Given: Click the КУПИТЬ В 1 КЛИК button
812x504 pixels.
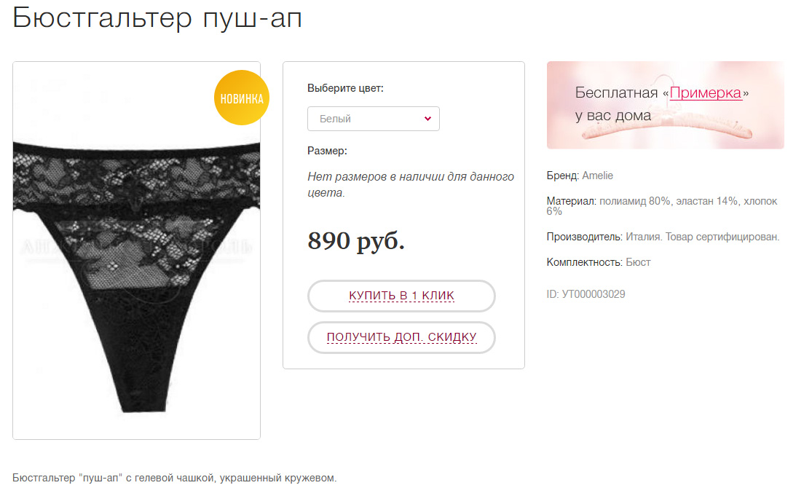Looking at the screenshot, I should 401,296.
